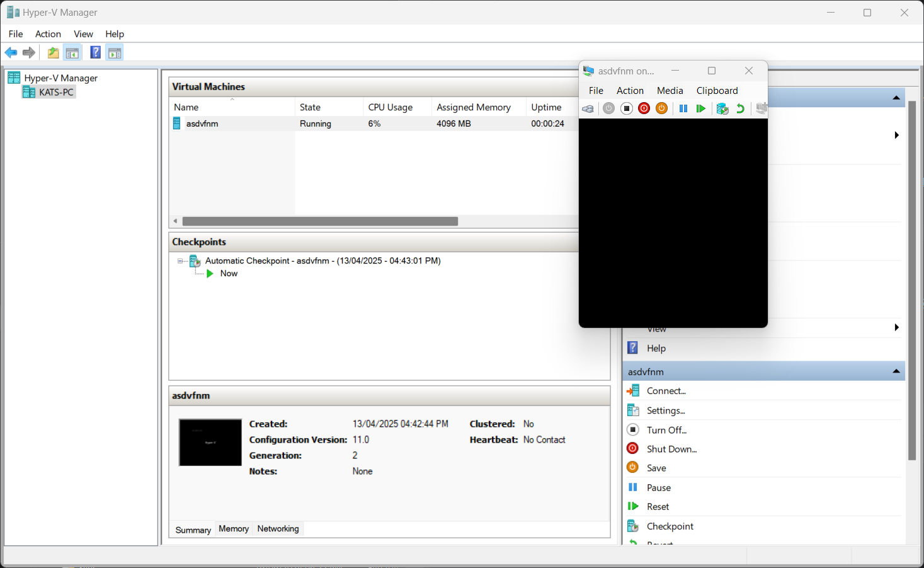Click Shut Down... action link
The height and width of the screenshot is (568, 924).
pyautogui.click(x=671, y=449)
